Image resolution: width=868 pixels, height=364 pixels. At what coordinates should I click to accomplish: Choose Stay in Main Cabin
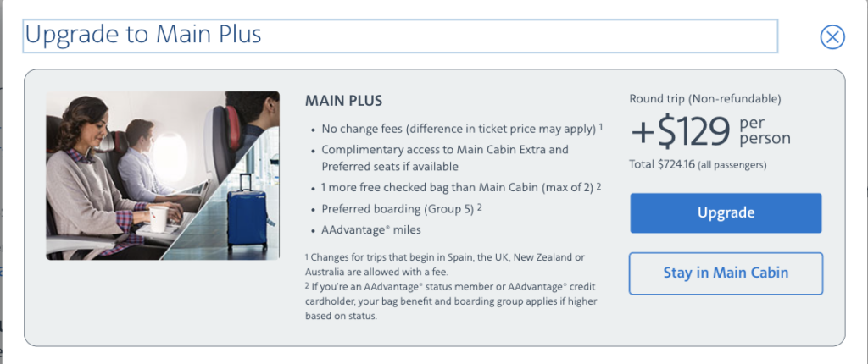pyautogui.click(x=726, y=273)
